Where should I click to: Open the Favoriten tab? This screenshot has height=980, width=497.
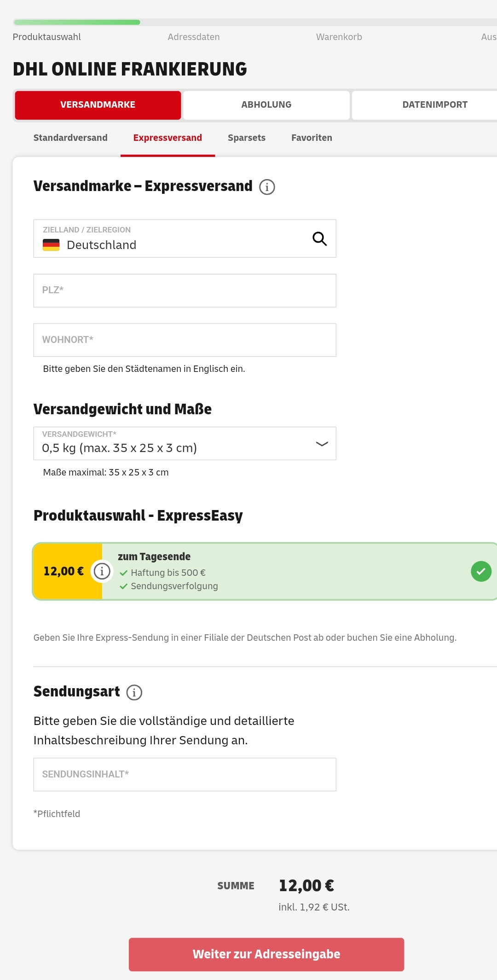pos(312,138)
